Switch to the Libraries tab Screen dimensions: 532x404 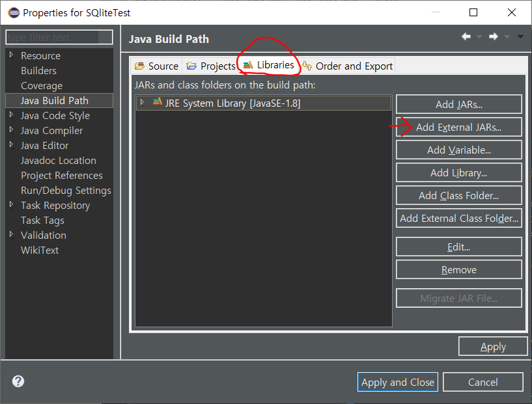coord(269,64)
